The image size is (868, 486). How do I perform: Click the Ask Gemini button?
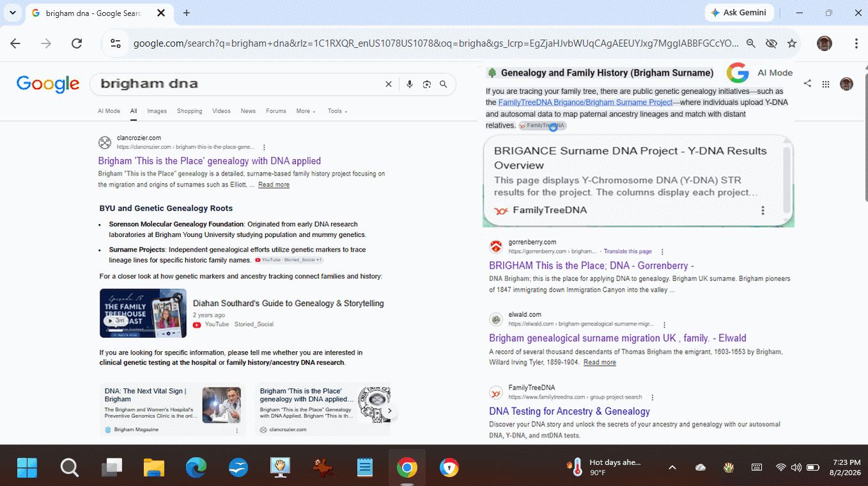[740, 13]
